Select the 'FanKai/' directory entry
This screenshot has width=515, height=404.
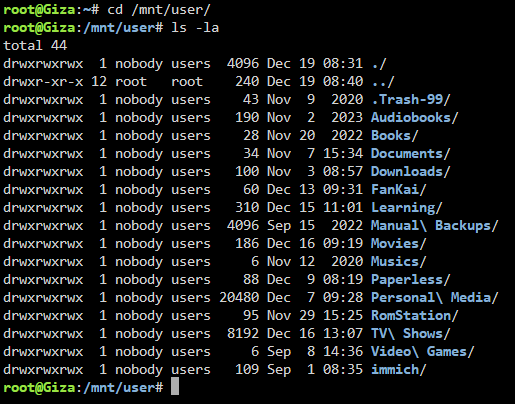[399, 190]
